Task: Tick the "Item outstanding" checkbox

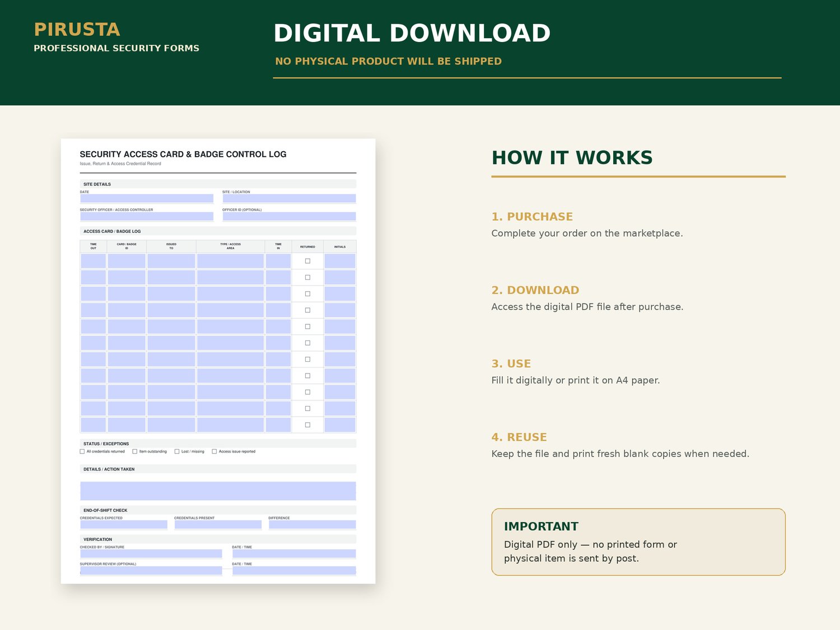Action: click(135, 451)
